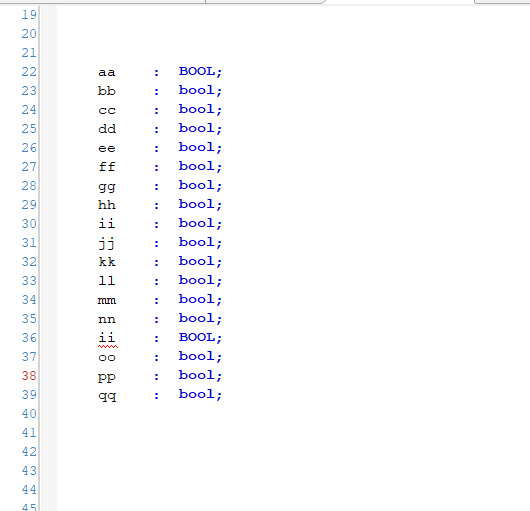Select the bool type of ff
Viewport: 530px width, 511px height.
coord(197,166)
